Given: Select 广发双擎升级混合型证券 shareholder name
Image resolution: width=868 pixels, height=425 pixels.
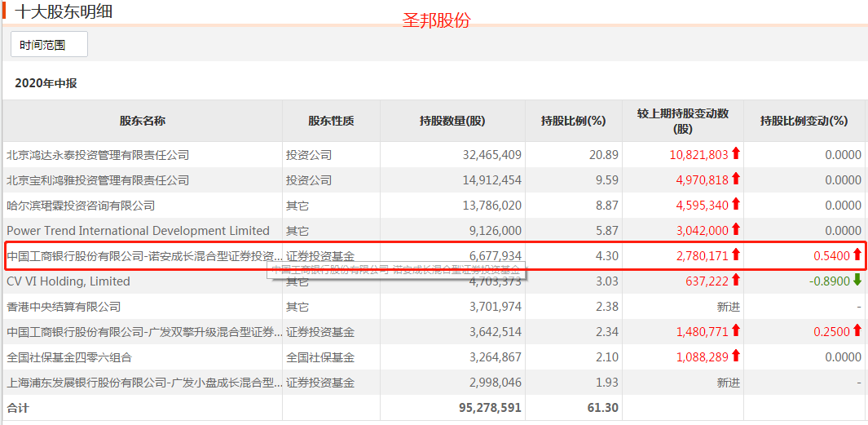Looking at the screenshot, I should click(x=144, y=332).
